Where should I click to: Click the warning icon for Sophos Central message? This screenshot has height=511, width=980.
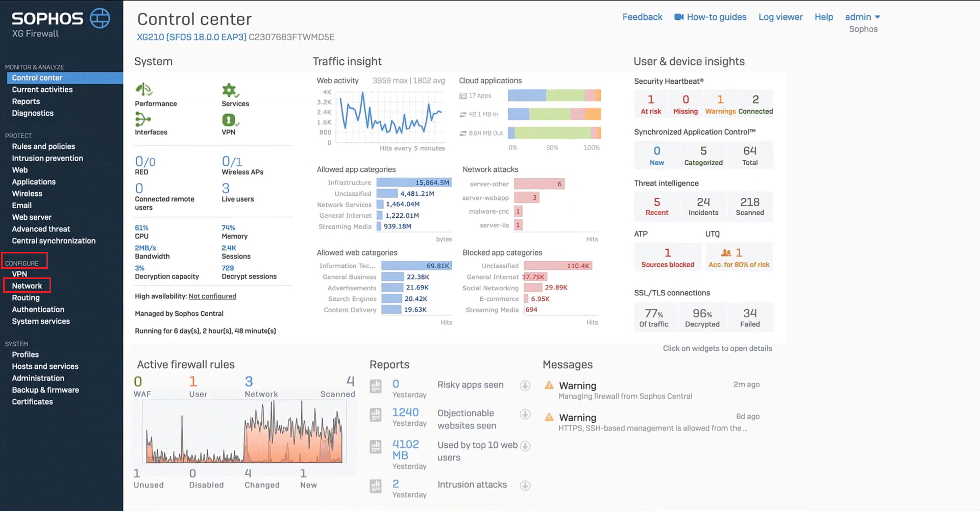click(x=549, y=386)
